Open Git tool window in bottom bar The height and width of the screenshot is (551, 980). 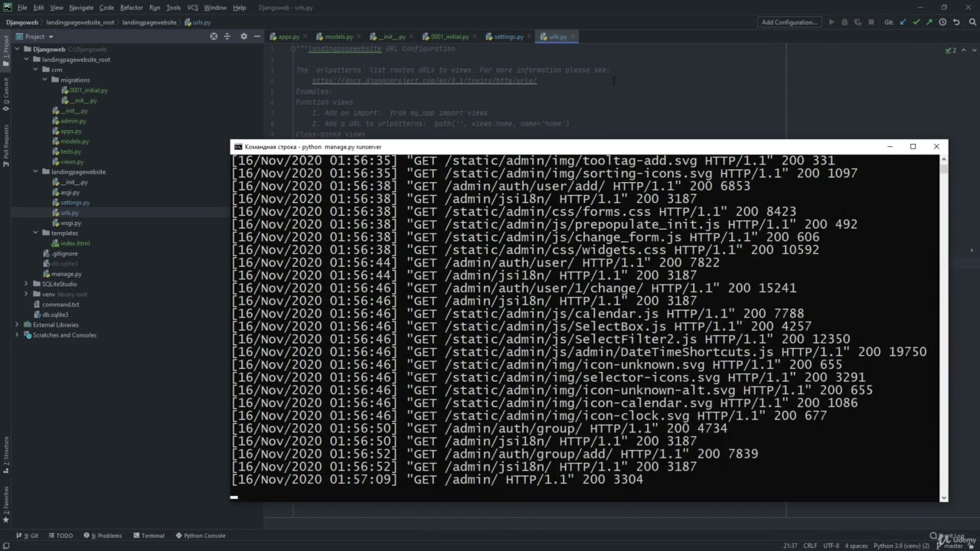[28, 536]
